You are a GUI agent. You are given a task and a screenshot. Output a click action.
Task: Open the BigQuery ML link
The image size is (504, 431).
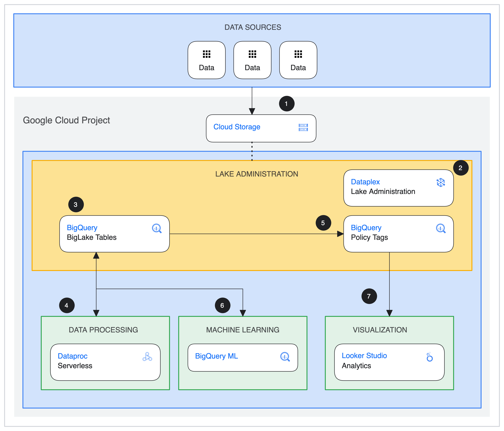pos(216,356)
